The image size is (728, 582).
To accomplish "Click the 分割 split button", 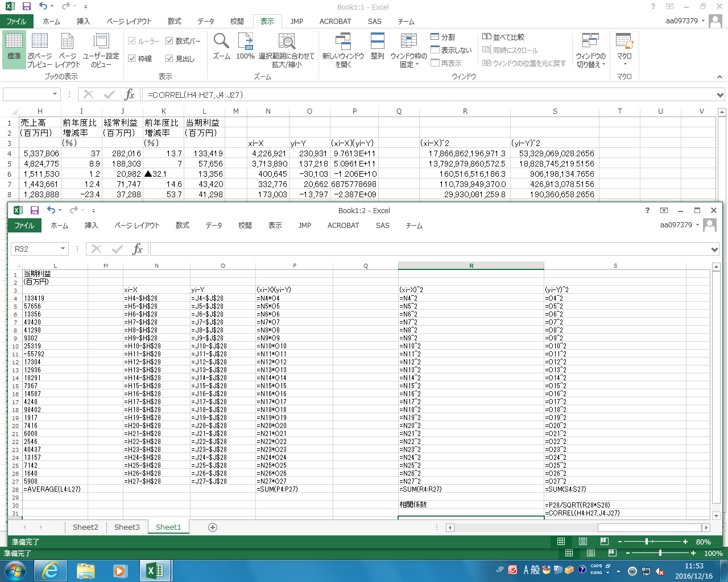I will click(x=443, y=37).
